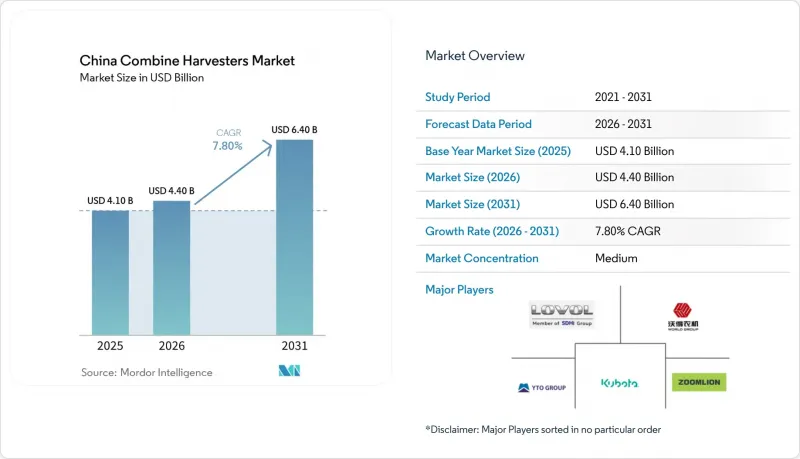This screenshot has height=459, width=800.
Task: Click the LOVOL company logo
Action: [562, 314]
